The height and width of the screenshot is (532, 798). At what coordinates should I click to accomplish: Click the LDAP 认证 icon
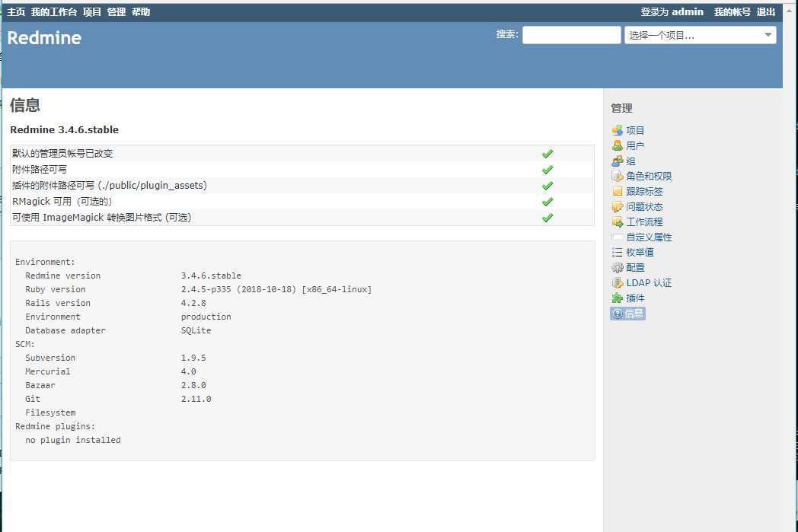pyautogui.click(x=617, y=283)
